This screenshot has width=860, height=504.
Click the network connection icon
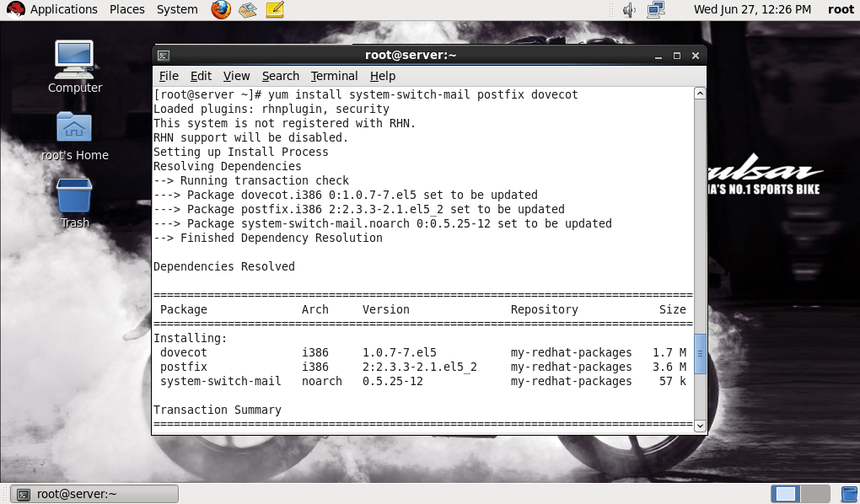[x=656, y=9]
